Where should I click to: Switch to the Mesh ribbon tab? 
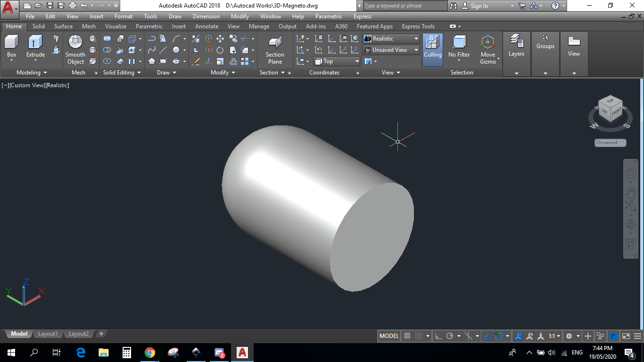(x=89, y=26)
